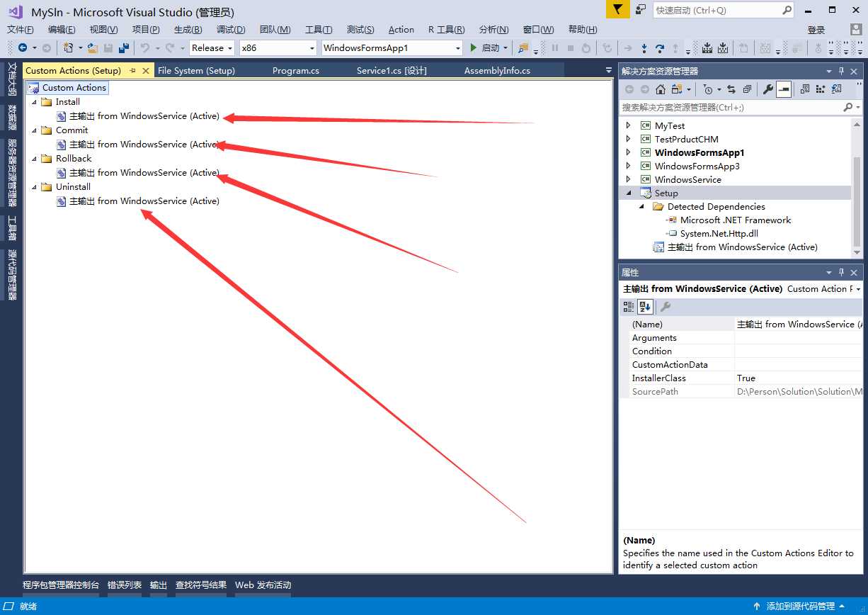Click the 登录 sign-in link
Image resolution: width=868 pixels, height=615 pixels.
pos(816,30)
